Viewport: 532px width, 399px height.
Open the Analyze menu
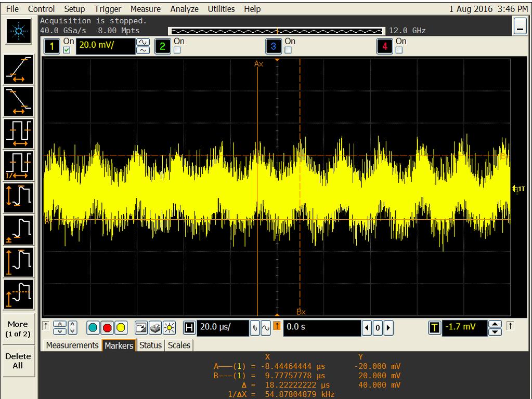coord(184,9)
